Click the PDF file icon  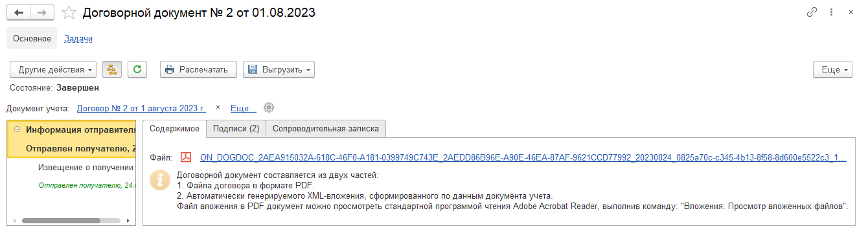pyautogui.click(x=186, y=157)
